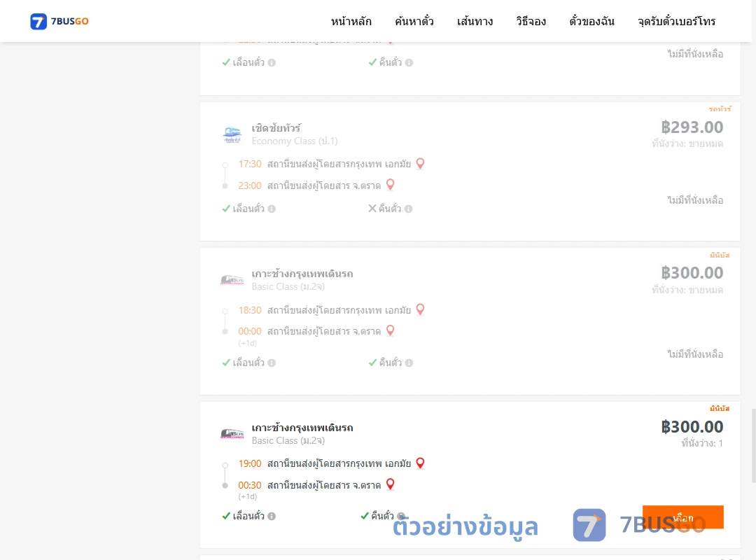
Task: Click เชิดชัยทัวร์ operator name
Action: [x=276, y=128]
